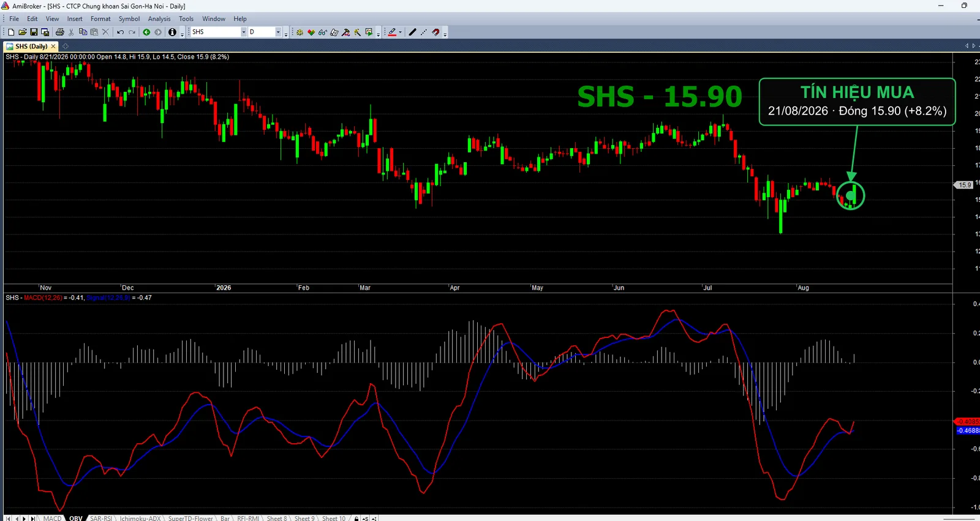Click the hammer toolbar icon
Viewport: 980px width, 521px height.
point(346,32)
